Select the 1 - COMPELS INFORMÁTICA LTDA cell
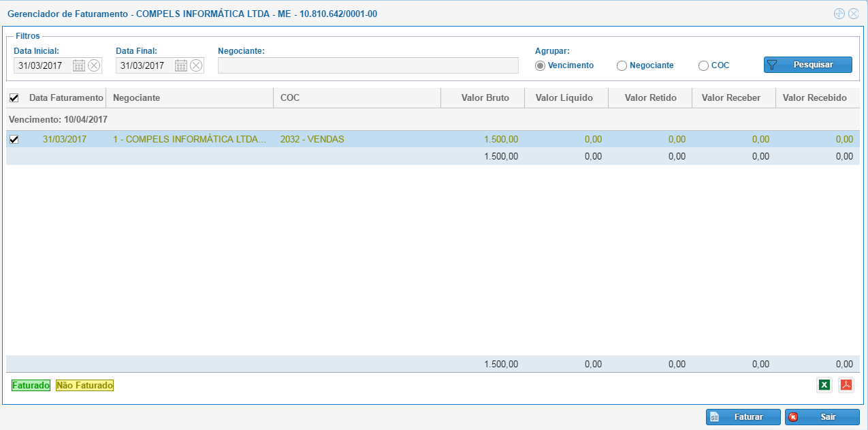Screen dimensions: 868x430 coord(189,139)
